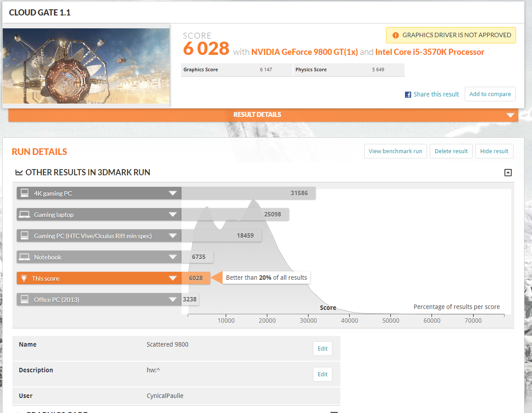
Task: Expand Result Details with the white arrow
Action: tap(511, 115)
